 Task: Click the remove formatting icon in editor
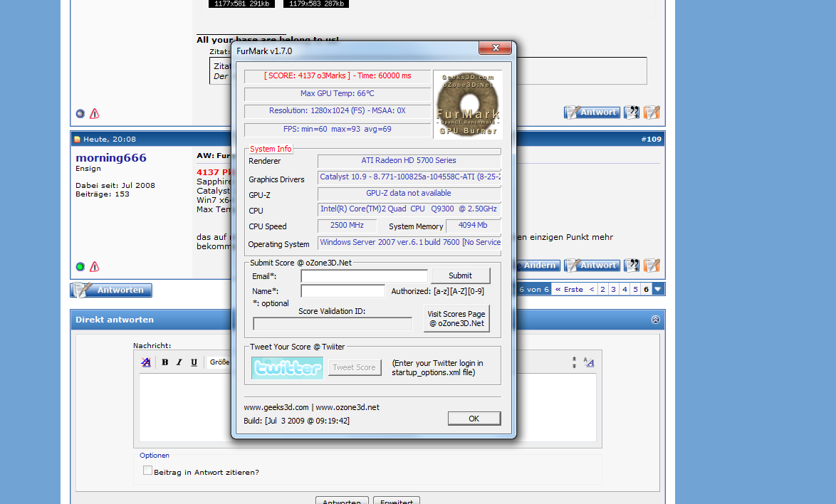point(145,362)
